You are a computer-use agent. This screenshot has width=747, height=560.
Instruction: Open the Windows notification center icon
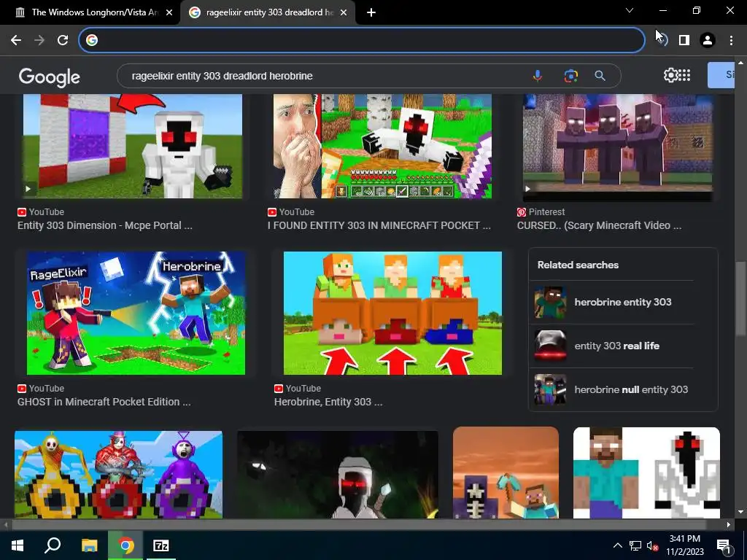pos(724,545)
